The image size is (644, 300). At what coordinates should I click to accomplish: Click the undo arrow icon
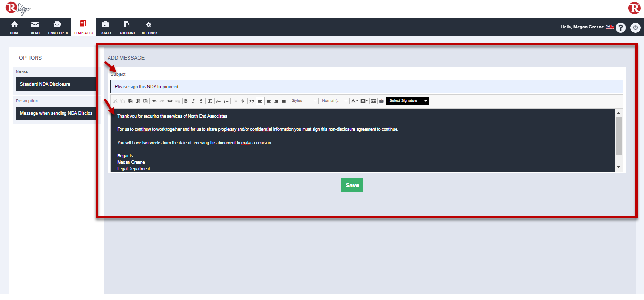pos(154,101)
